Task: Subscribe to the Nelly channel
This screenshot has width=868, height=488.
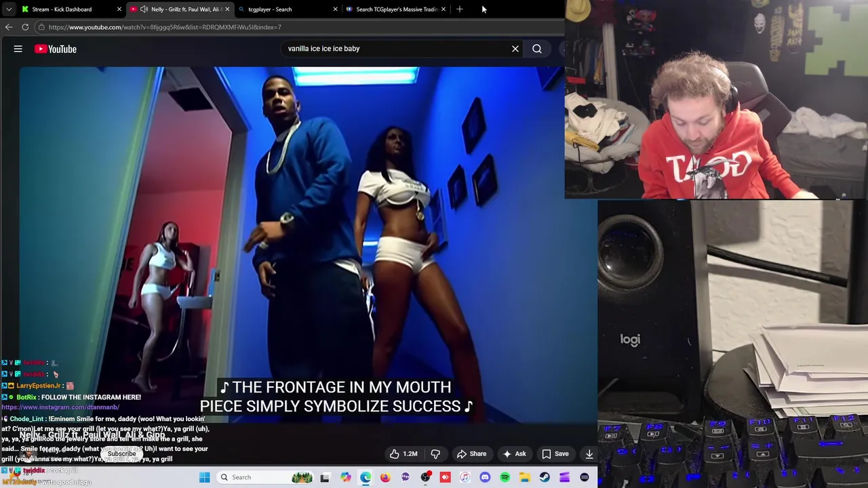Action: pos(121,453)
